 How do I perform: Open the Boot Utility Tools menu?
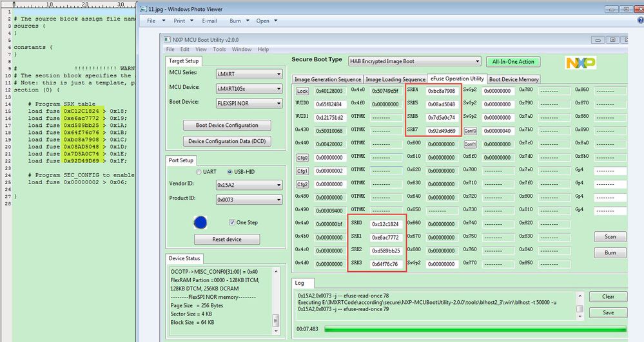point(219,49)
